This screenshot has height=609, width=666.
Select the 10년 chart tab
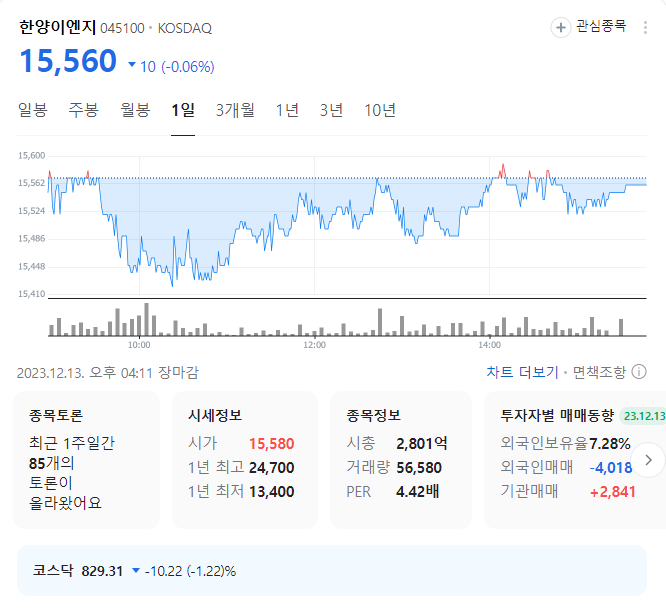pyautogui.click(x=380, y=110)
